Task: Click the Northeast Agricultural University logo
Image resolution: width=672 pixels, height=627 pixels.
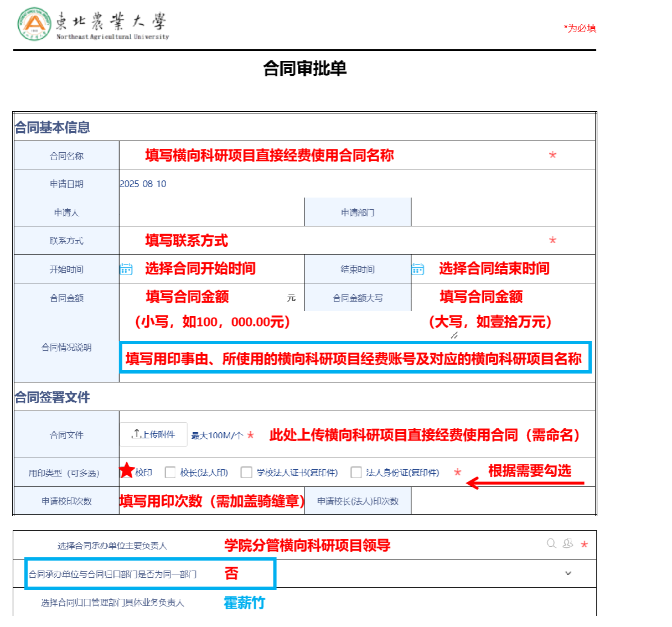Action: (x=34, y=24)
